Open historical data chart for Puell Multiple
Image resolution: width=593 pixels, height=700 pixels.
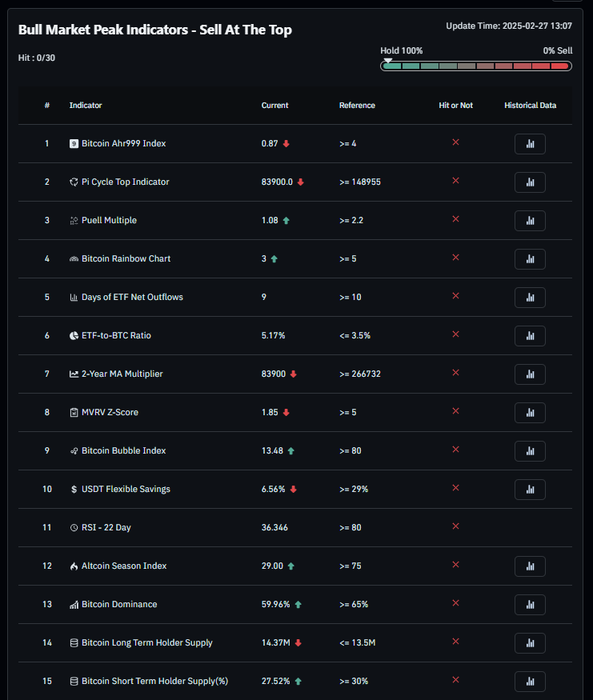(x=530, y=221)
